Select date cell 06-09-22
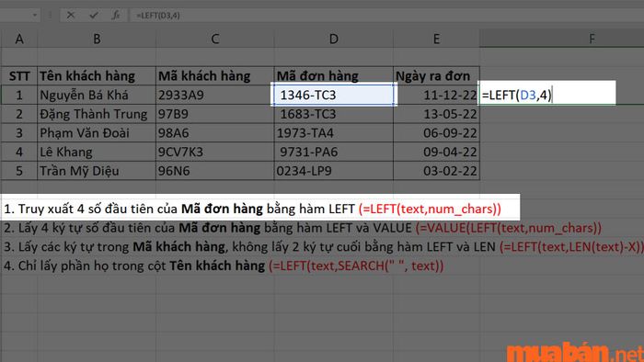Screen dimensions: 644x362 point(436,133)
